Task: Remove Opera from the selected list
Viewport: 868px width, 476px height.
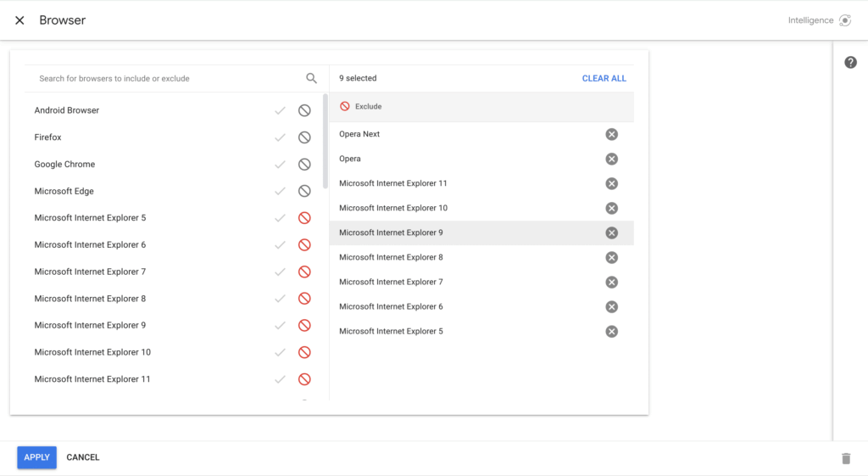Action: [611, 159]
